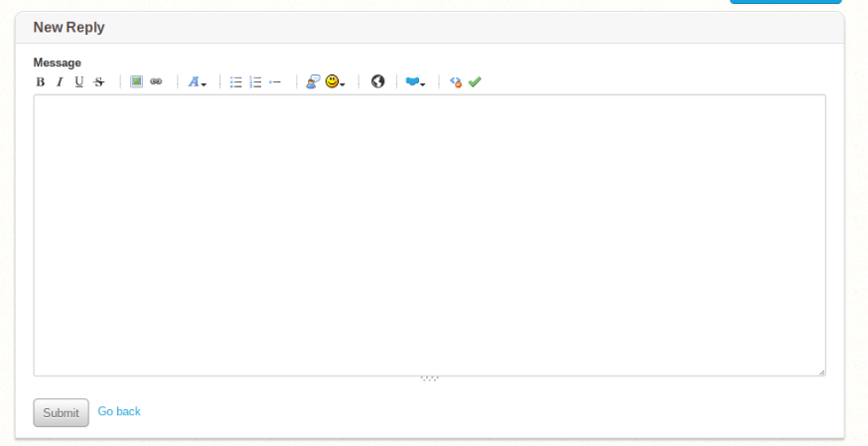Click inside the Message text area
This screenshot has height=446, width=868.
(429, 235)
